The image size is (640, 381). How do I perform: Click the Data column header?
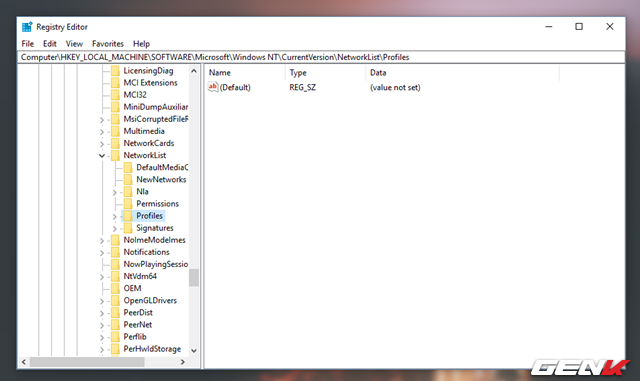[462, 73]
